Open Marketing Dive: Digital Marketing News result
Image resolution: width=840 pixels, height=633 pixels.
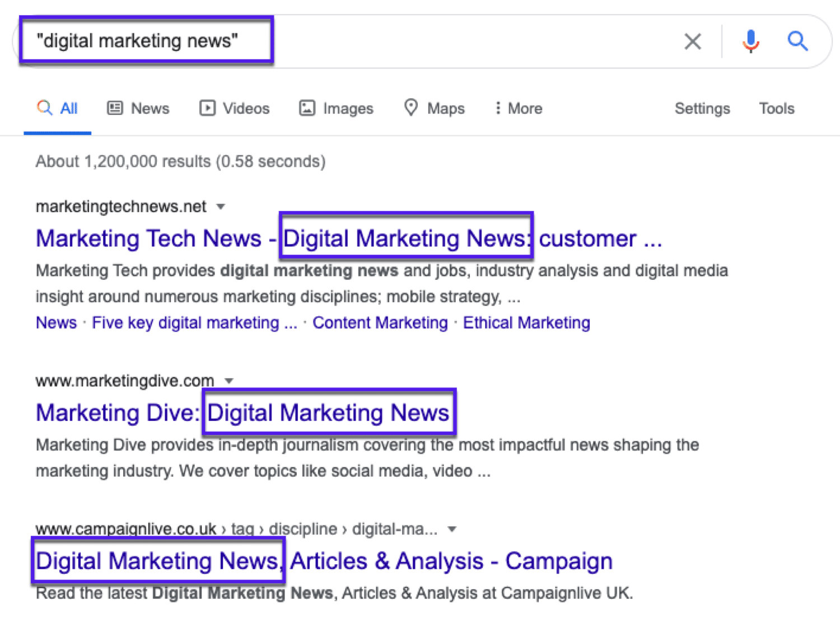click(242, 413)
